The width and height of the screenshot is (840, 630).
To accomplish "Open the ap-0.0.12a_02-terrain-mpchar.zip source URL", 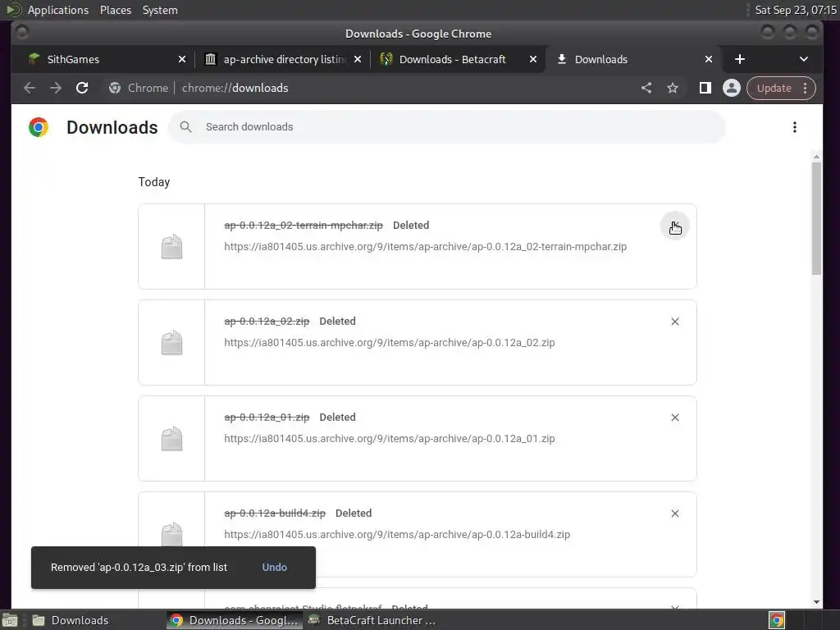I will coord(426,246).
